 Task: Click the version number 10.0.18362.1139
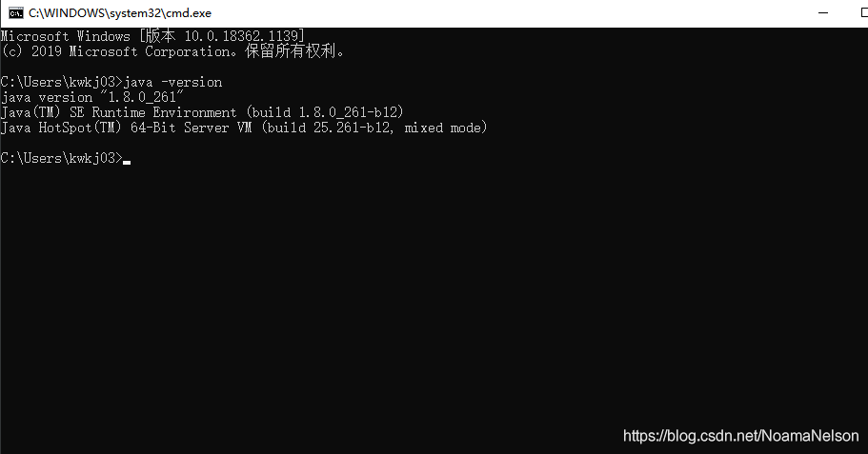pos(242,36)
